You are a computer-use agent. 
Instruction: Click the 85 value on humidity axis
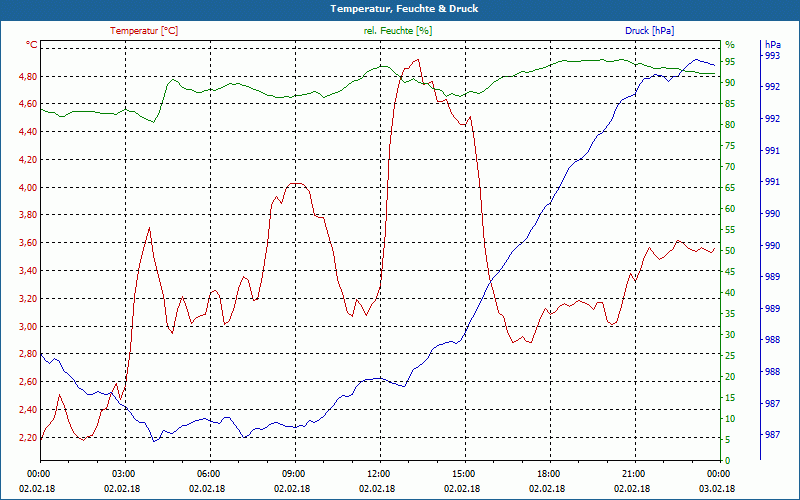(730, 104)
